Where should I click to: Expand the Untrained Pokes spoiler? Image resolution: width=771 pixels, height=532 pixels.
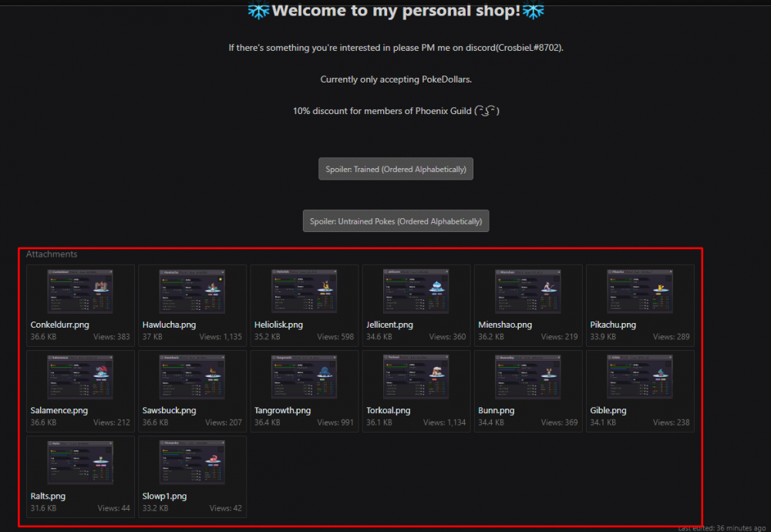[396, 221]
